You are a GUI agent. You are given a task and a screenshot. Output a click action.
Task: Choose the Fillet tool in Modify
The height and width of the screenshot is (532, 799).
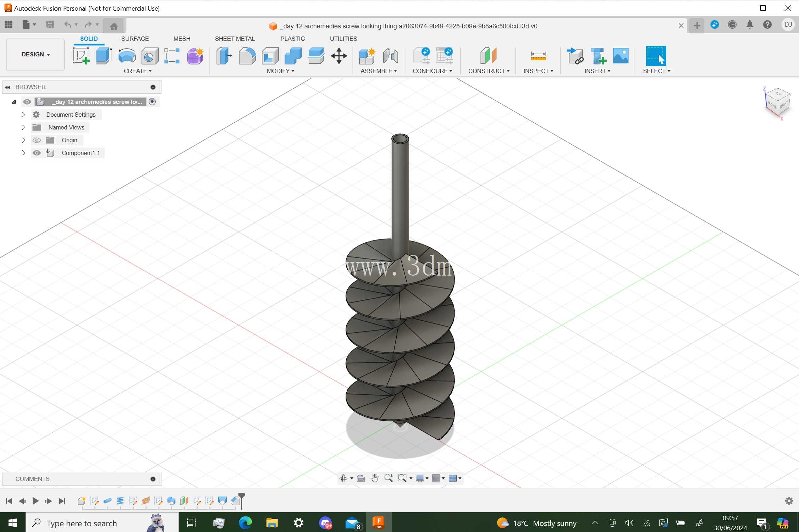(247, 56)
